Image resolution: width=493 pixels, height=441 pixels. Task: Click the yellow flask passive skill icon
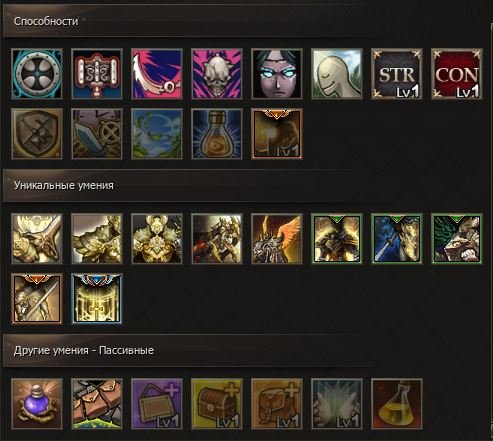397,404
